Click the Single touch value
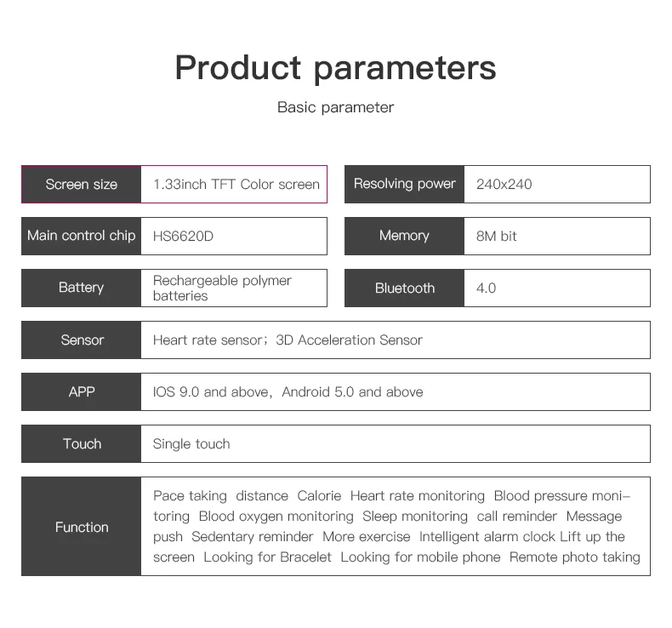Screen dimensions: 672x628 (191, 443)
